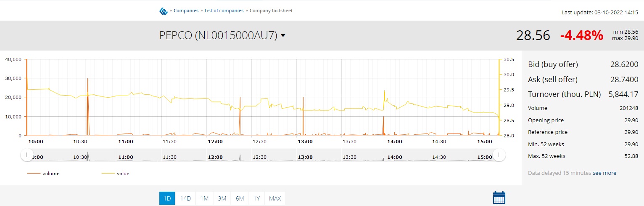Click the PEPCO (NL0015000AU7) company title
644x206 pixels.
coord(218,36)
